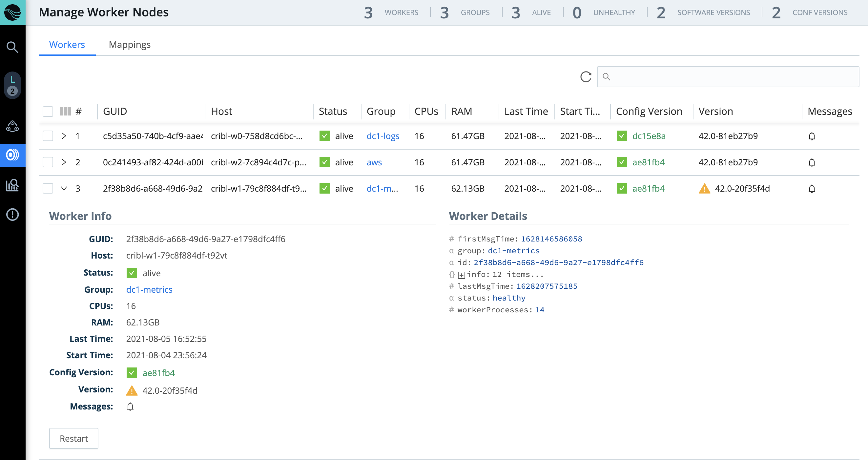
Task: Focus the workers search input field
Action: click(728, 77)
